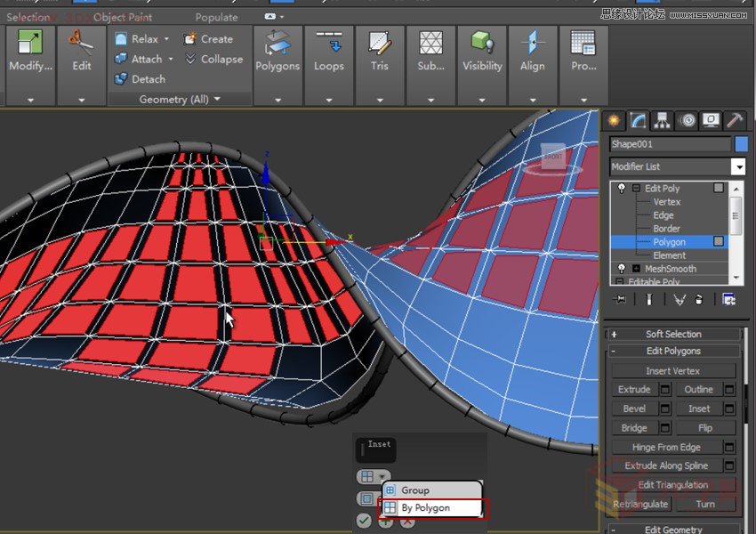Image resolution: width=756 pixels, height=534 pixels.
Task: Click the Collapse tool in ribbon
Action: click(x=214, y=59)
